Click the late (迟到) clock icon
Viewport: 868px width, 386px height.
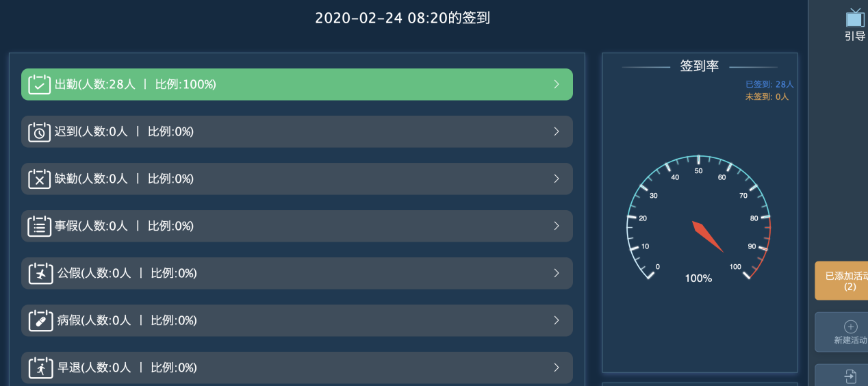[x=40, y=132]
